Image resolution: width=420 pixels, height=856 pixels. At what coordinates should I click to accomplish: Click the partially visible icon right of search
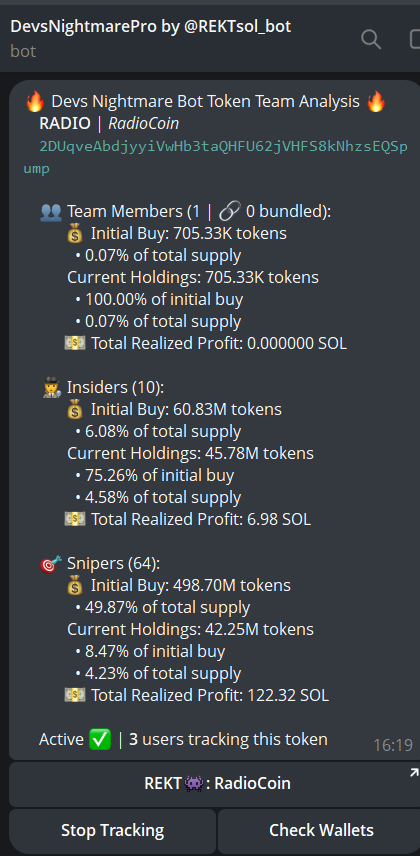click(x=415, y=39)
